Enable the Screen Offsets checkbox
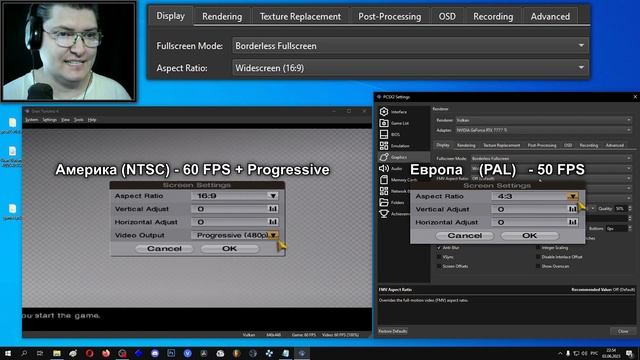The image size is (640, 360). point(439,266)
